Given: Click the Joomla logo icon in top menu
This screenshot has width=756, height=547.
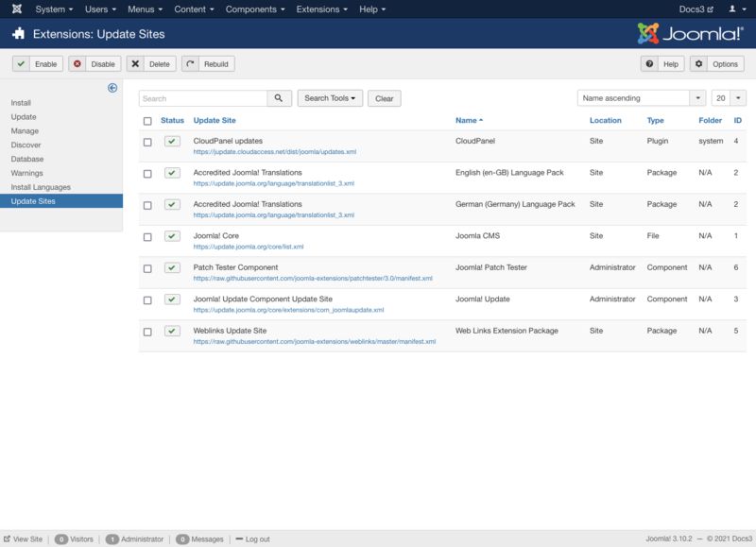Looking at the screenshot, I should 17,9.
